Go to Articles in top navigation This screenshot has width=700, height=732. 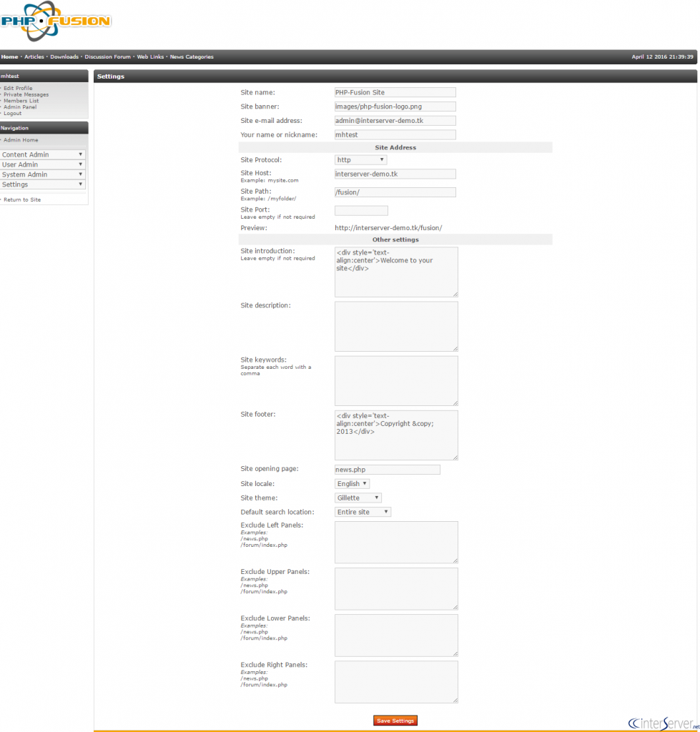click(x=34, y=57)
